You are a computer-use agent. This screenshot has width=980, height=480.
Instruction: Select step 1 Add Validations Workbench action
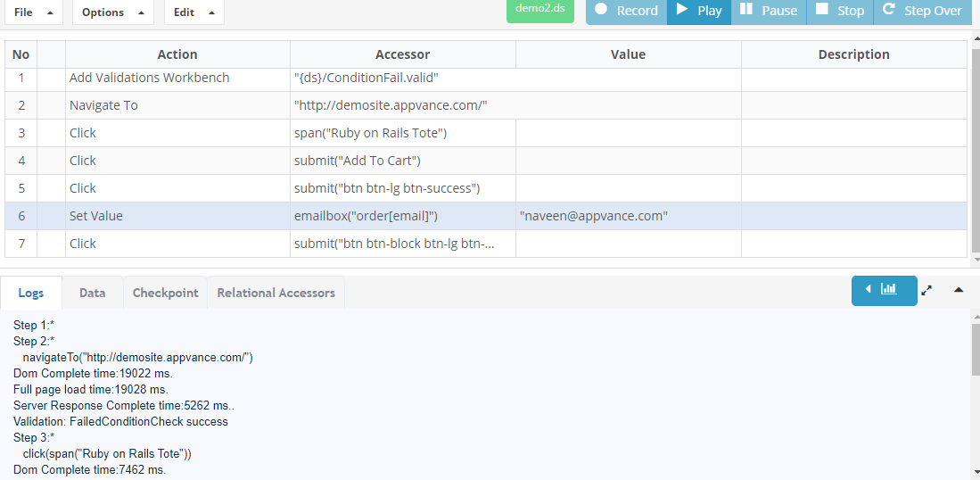(x=177, y=79)
